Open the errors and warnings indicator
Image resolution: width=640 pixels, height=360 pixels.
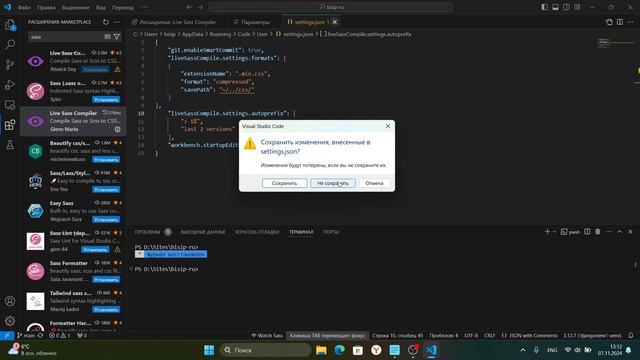click(x=60, y=336)
